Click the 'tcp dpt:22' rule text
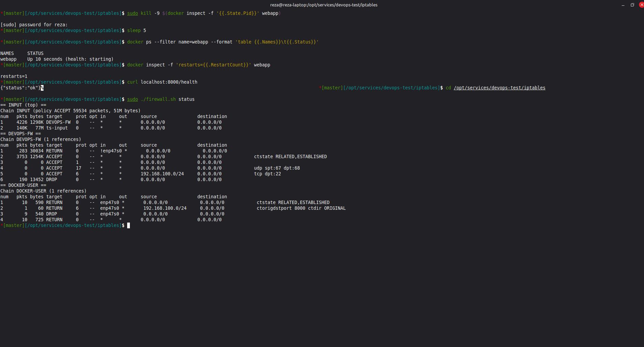 click(268, 174)
